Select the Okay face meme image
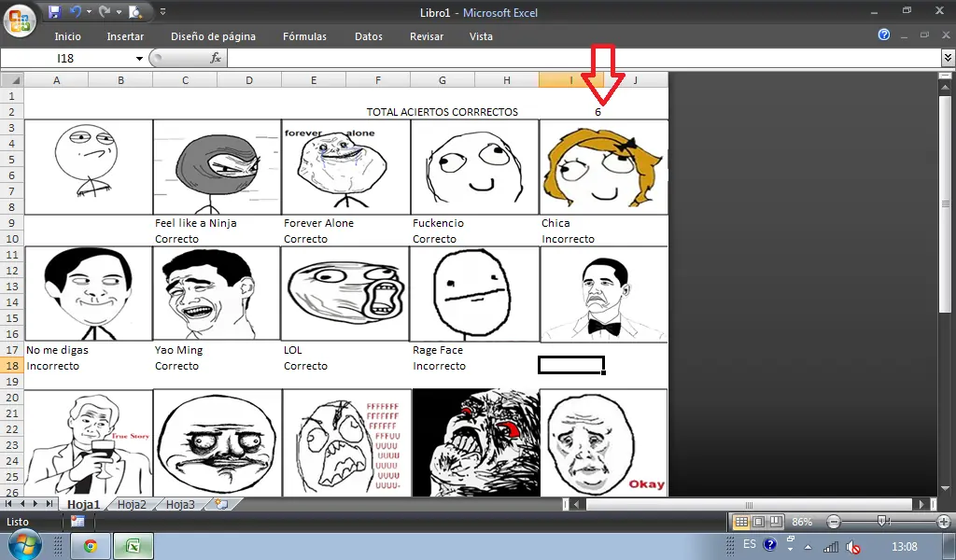Screen dimensions: 956x560 pos(604,443)
